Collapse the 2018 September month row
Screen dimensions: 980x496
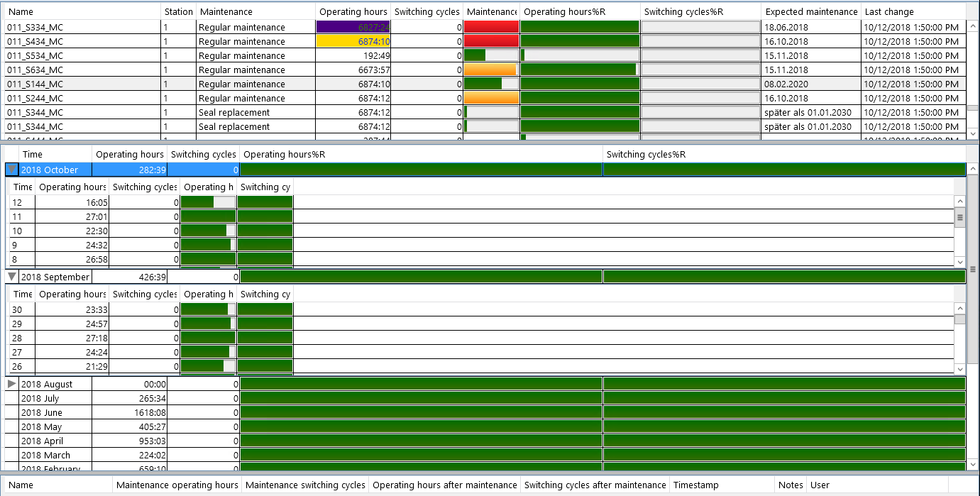coord(12,277)
